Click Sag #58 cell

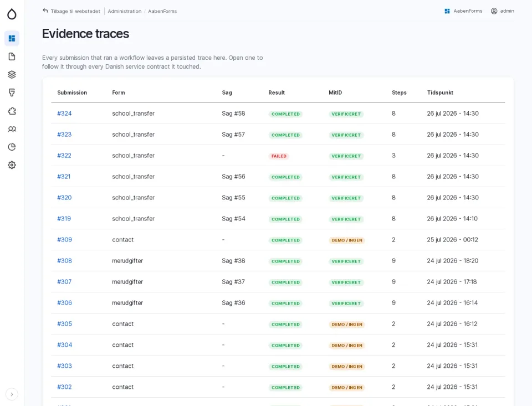(233, 114)
